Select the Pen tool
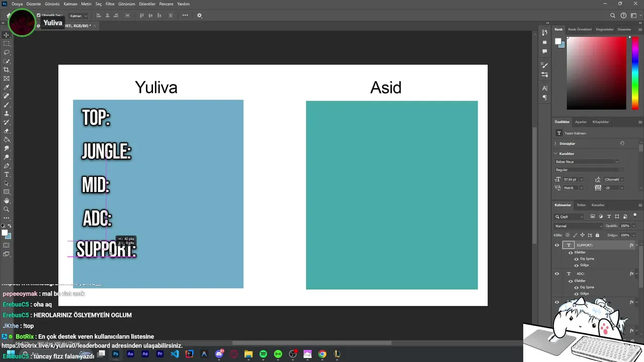Image resolution: width=644 pixels, height=362 pixels. [7, 166]
